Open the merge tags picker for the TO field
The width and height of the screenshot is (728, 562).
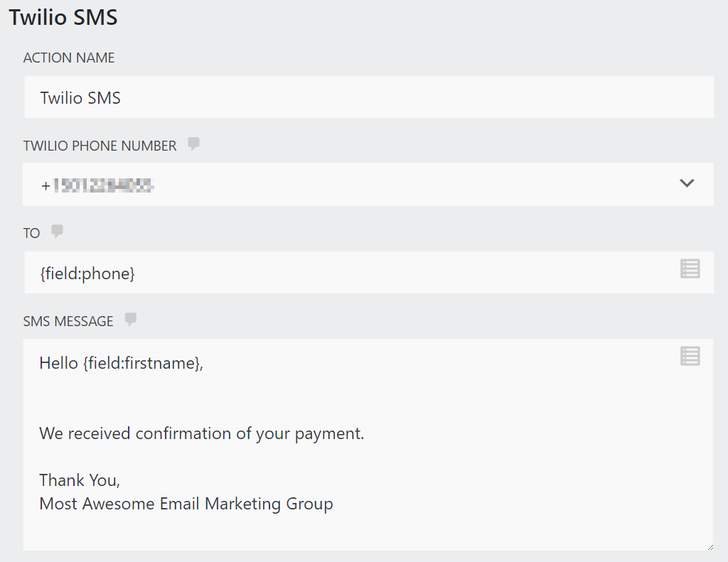[690, 269]
